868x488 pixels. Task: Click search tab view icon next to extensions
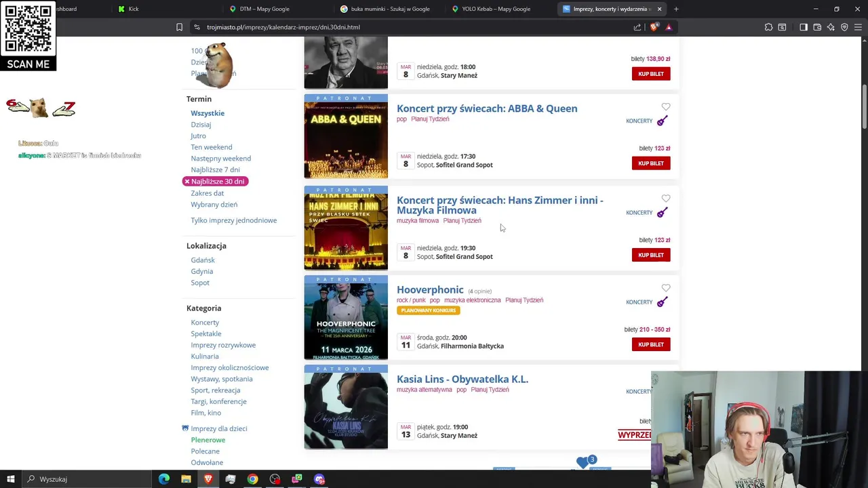[782, 27]
